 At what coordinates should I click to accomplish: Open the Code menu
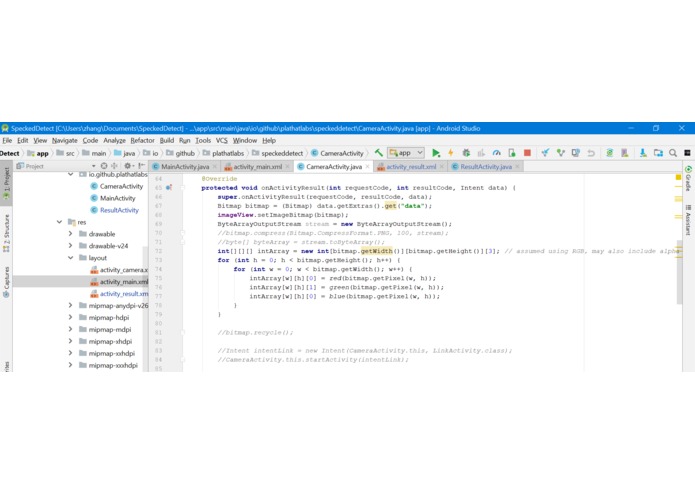90,140
